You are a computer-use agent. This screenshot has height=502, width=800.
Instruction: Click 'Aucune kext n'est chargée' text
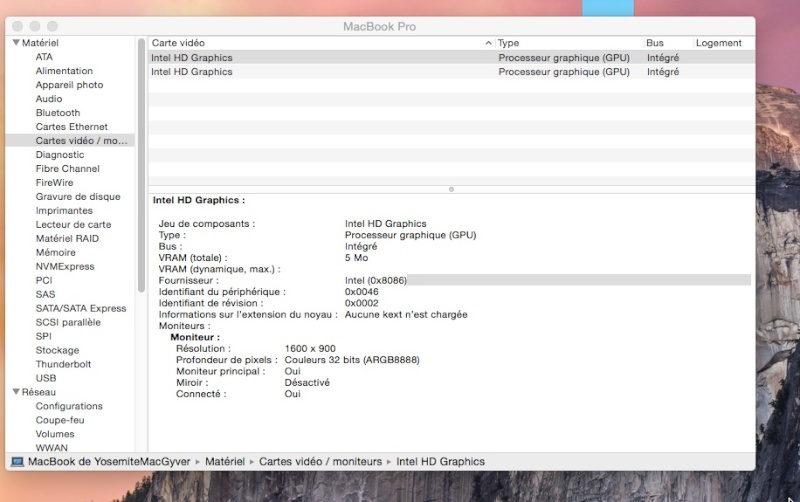pyautogui.click(x=406, y=314)
